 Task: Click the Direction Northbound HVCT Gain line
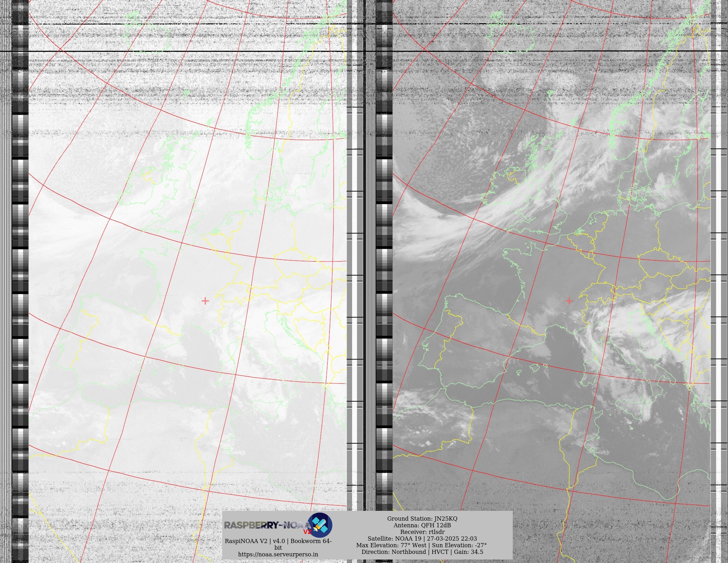coord(422,552)
